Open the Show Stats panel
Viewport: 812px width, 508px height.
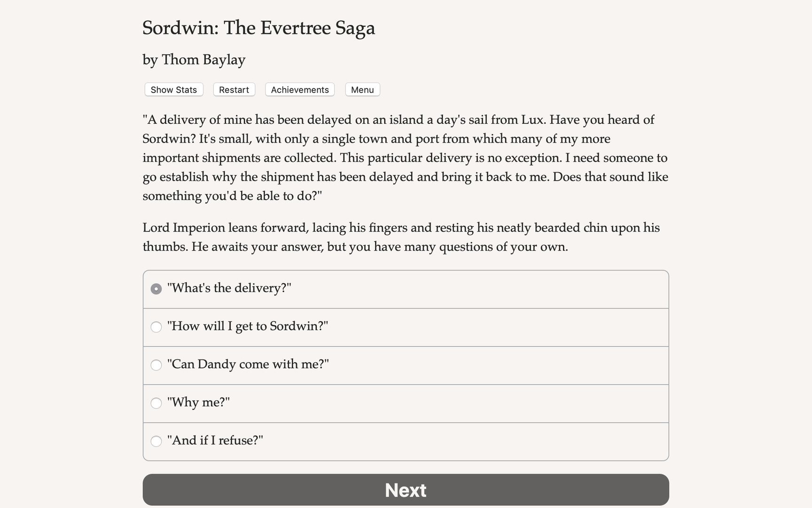pos(173,89)
